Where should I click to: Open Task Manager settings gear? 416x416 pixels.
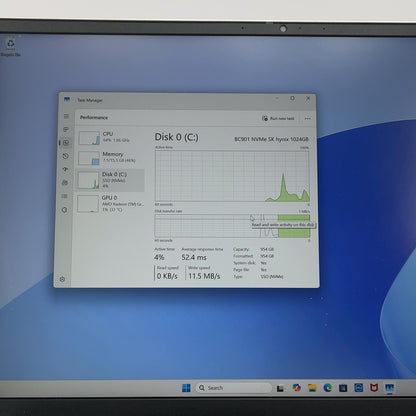click(x=62, y=279)
